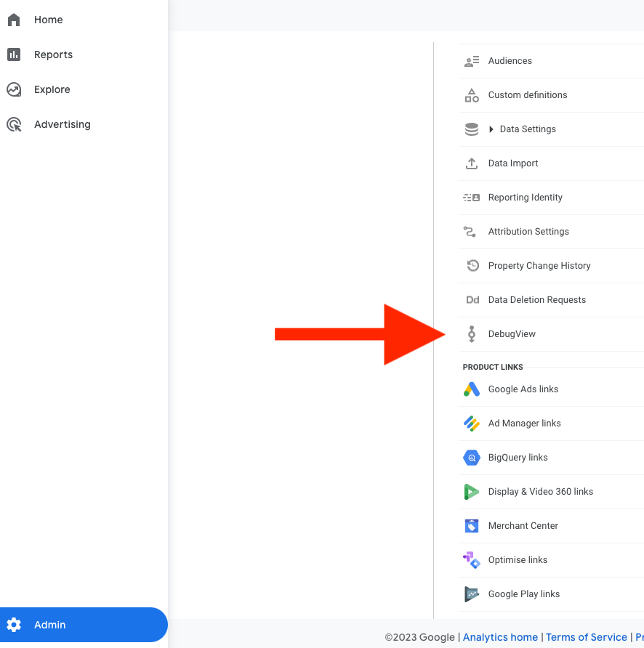Click the Optimise links icon
644x648 pixels.
pos(472,560)
